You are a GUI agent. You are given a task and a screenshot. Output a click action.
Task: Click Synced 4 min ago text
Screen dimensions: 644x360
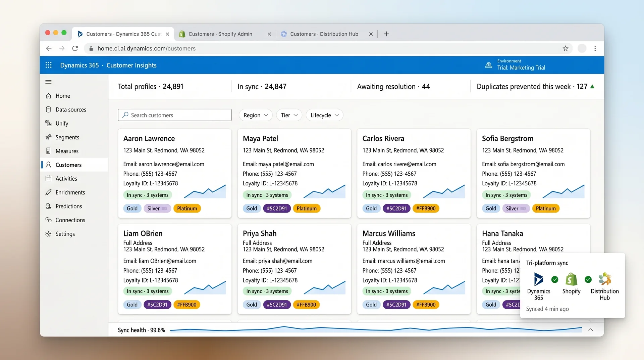click(547, 309)
